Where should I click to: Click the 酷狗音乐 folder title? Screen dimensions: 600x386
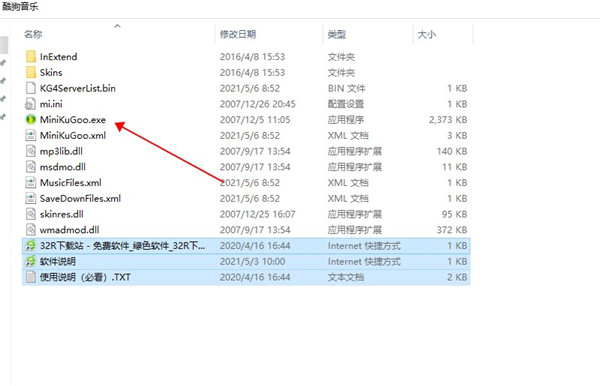point(20,7)
